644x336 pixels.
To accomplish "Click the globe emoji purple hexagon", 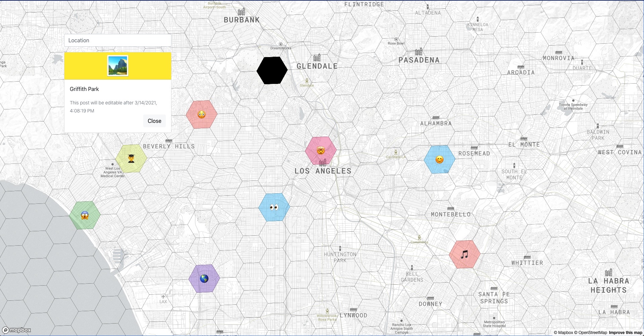I will click(204, 278).
